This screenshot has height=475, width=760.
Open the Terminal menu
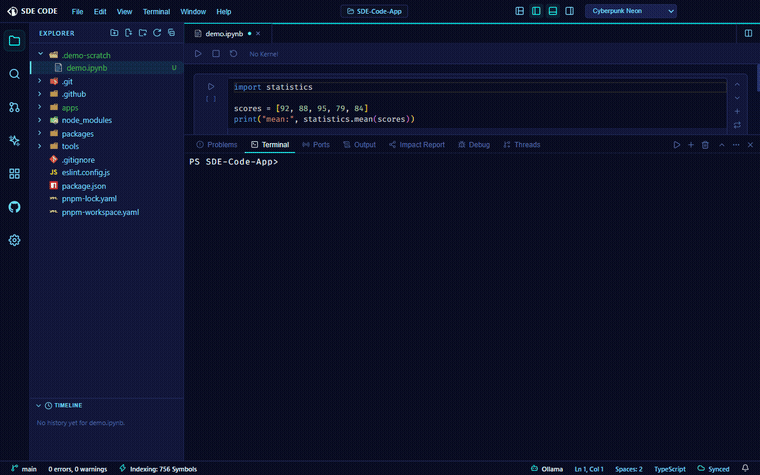point(156,12)
